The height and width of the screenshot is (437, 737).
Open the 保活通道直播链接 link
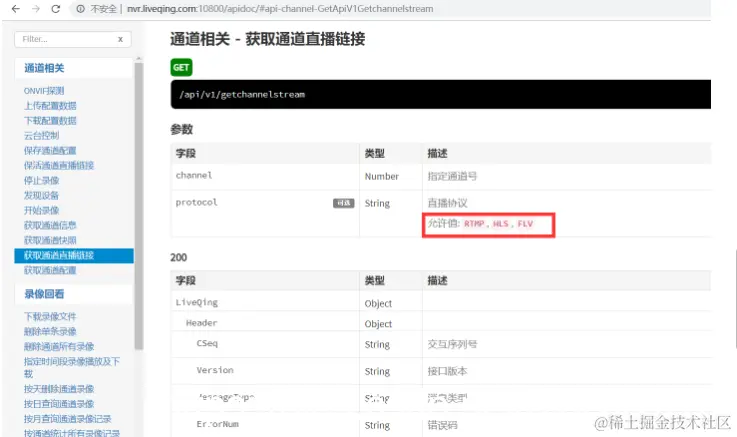coord(59,165)
